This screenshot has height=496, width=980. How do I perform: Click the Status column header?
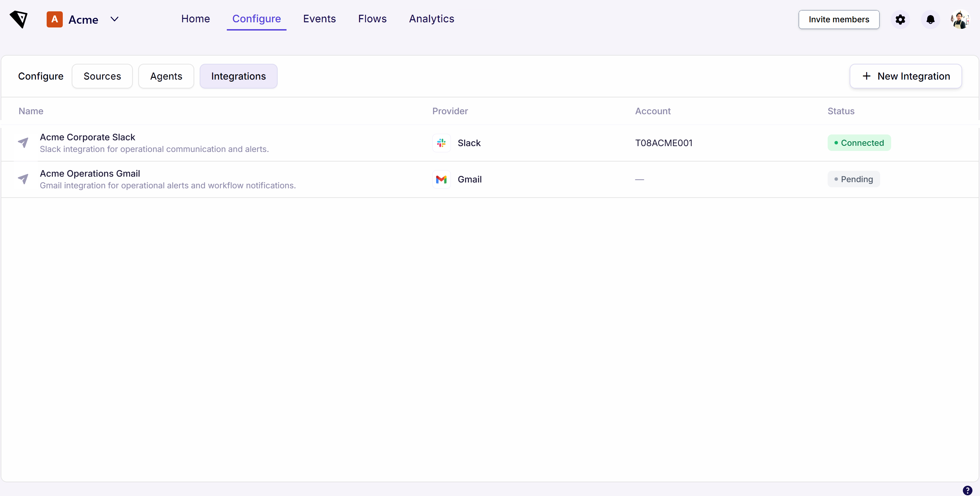pos(841,111)
